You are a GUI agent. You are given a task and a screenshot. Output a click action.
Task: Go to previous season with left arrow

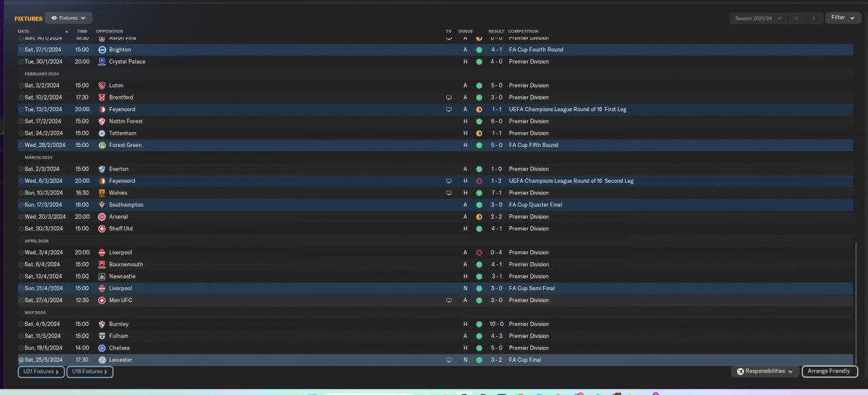797,18
